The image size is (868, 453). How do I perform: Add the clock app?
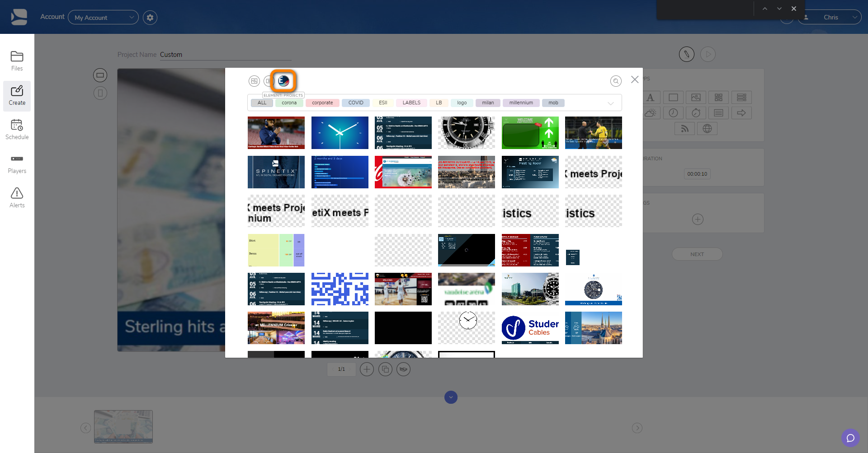pos(673,113)
